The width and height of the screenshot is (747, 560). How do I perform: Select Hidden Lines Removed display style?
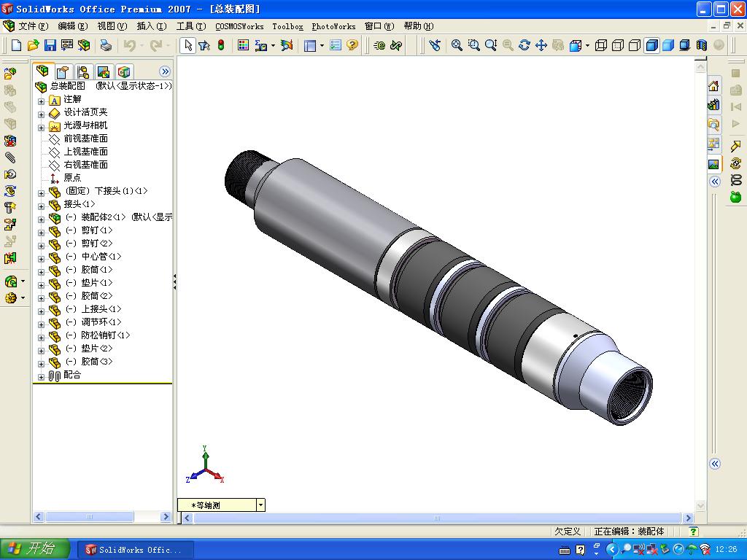point(635,45)
